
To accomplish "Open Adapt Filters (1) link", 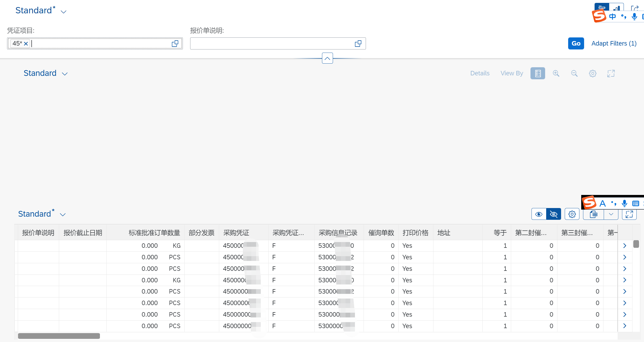I will click(x=614, y=43).
